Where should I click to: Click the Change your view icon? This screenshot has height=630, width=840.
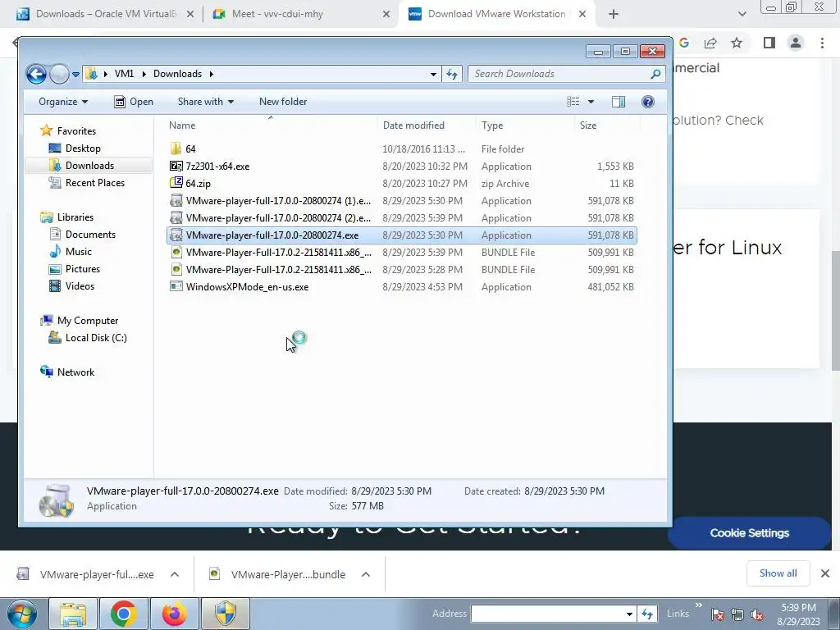[x=573, y=102]
